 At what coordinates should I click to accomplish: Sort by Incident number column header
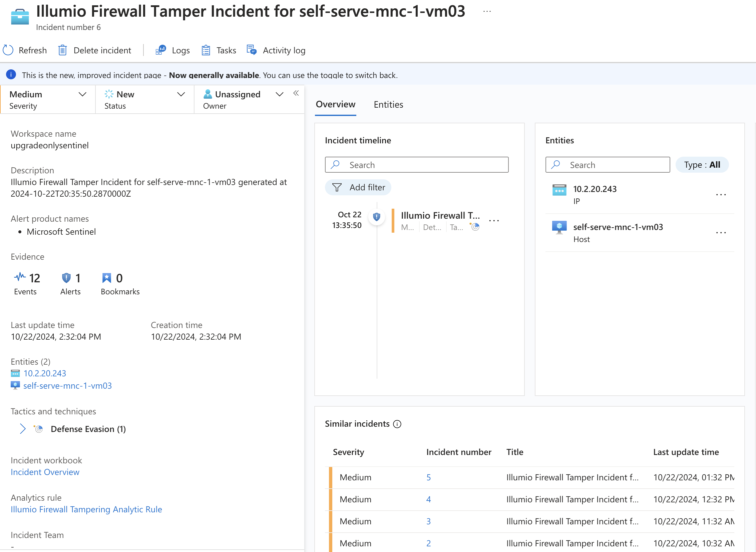(458, 452)
